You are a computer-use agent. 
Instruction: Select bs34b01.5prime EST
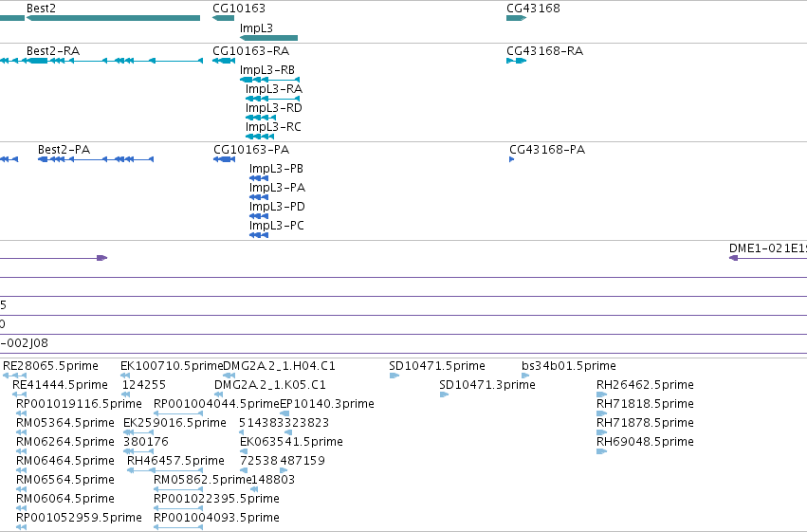525,376
